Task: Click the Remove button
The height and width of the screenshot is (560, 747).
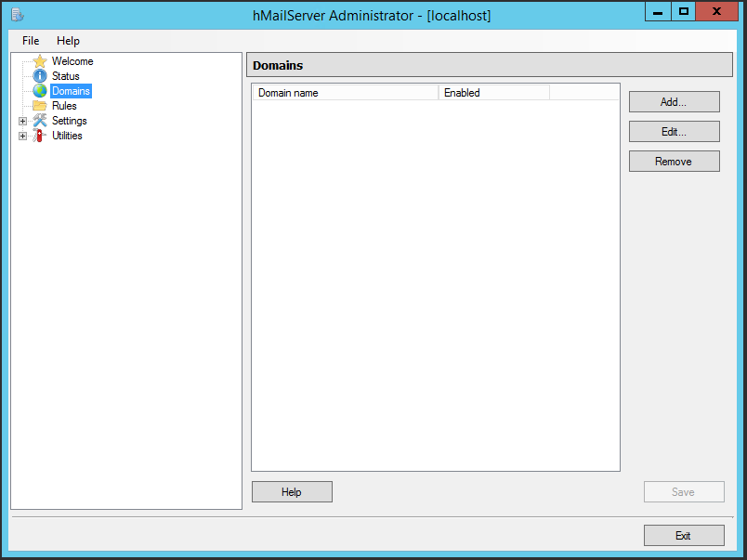Action: (x=675, y=162)
